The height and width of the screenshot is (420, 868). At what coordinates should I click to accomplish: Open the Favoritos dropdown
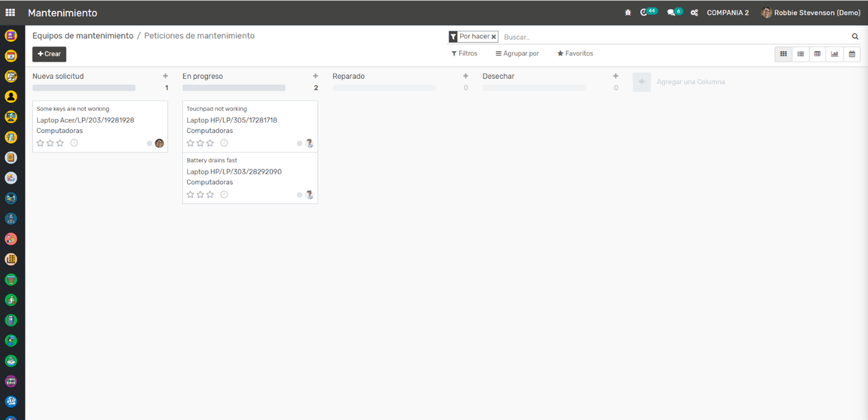[575, 54]
